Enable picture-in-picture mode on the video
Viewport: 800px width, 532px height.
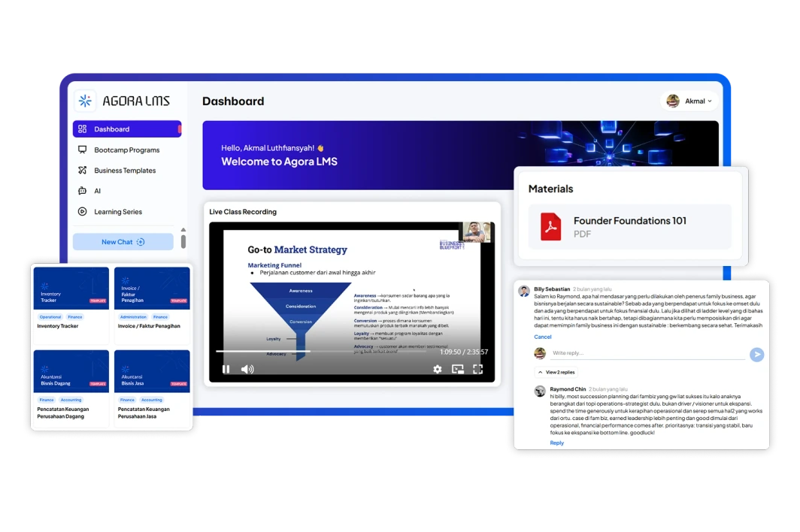[x=457, y=369]
